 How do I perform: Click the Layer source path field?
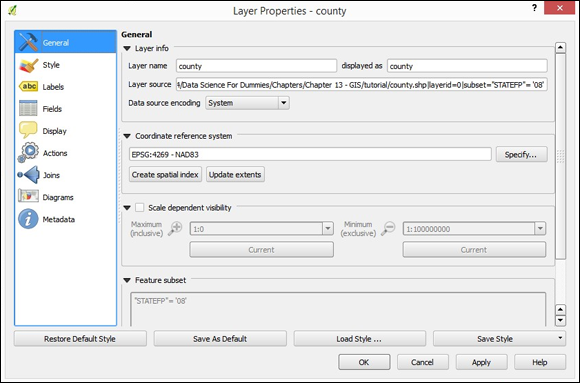click(x=362, y=85)
